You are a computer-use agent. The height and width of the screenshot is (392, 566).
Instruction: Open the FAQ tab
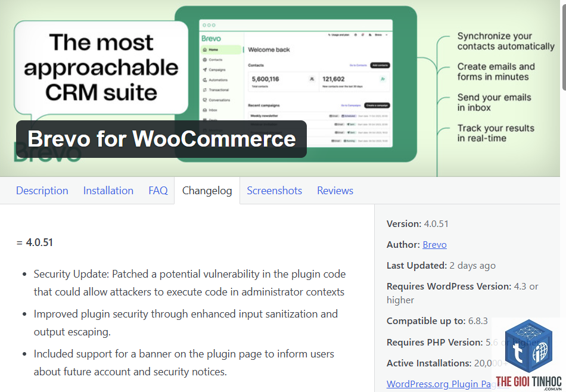tap(158, 191)
